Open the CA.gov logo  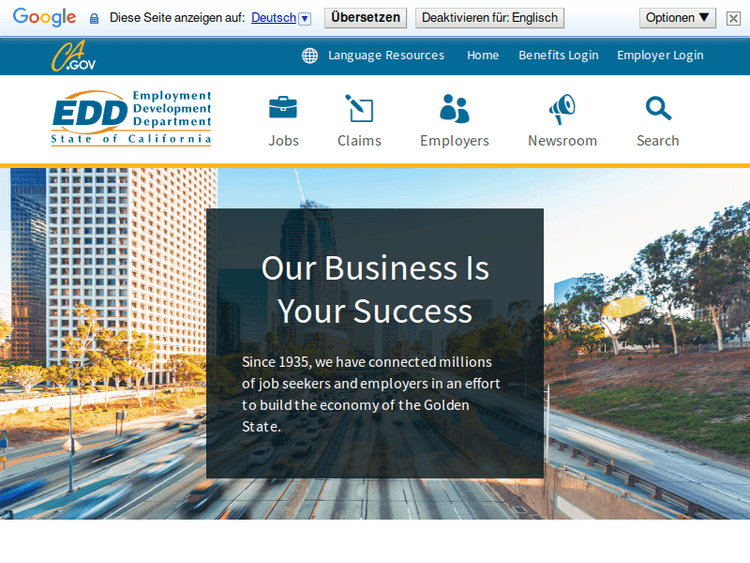coord(74,56)
